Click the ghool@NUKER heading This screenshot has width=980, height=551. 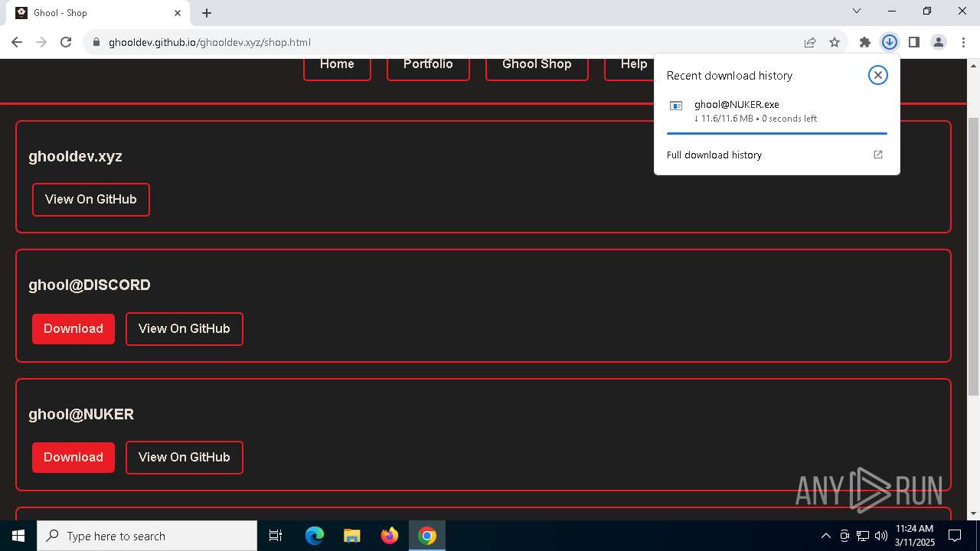81,414
